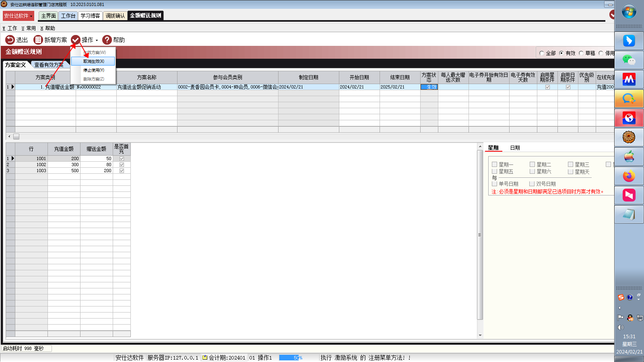
Task: Open the Windows Start orb
Action: click(629, 12)
